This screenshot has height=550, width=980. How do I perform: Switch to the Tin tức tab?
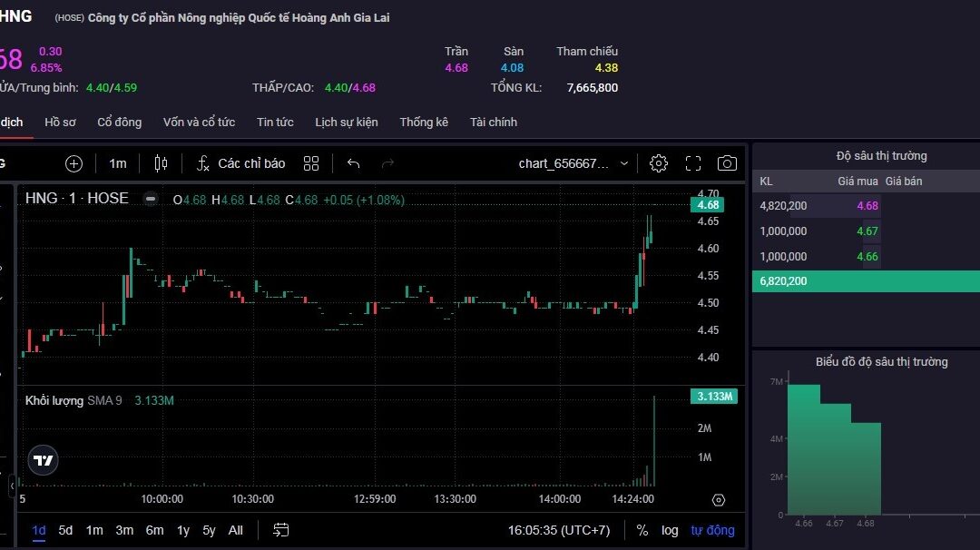(275, 122)
